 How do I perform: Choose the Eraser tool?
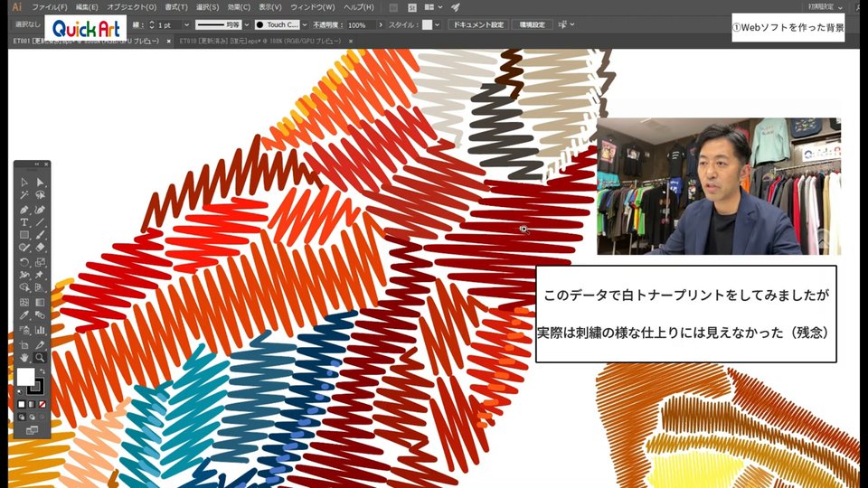pyautogui.click(x=40, y=248)
